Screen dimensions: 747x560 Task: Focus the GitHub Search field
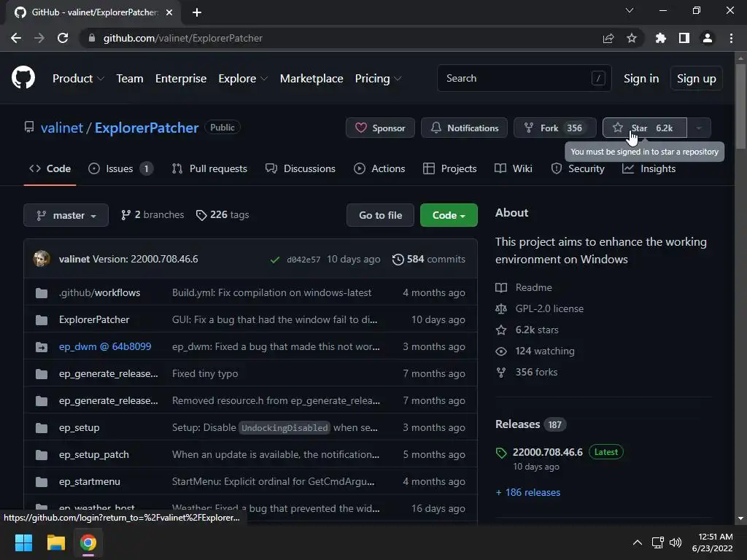(x=524, y=78)
